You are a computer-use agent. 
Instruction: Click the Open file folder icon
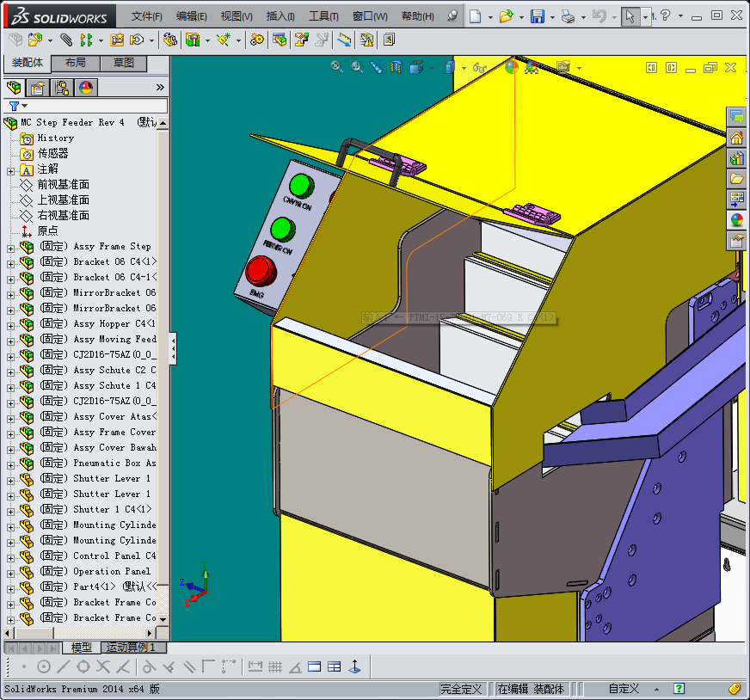pos(506,16)
